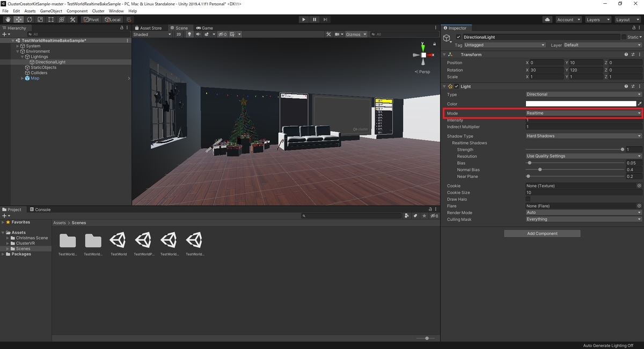This screenshot has height=349, width=644.
Task: Open the Gizmos dropdown
Action: click(356, 34)
